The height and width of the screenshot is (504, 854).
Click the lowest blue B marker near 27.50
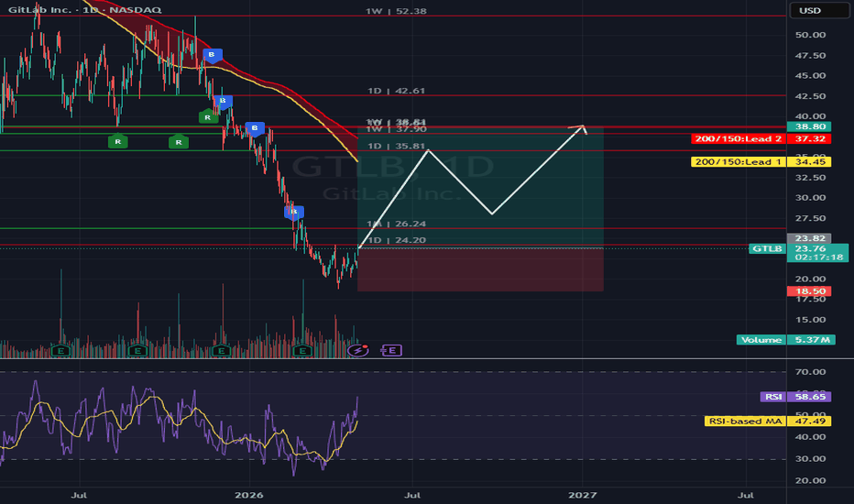click(294, 212)
